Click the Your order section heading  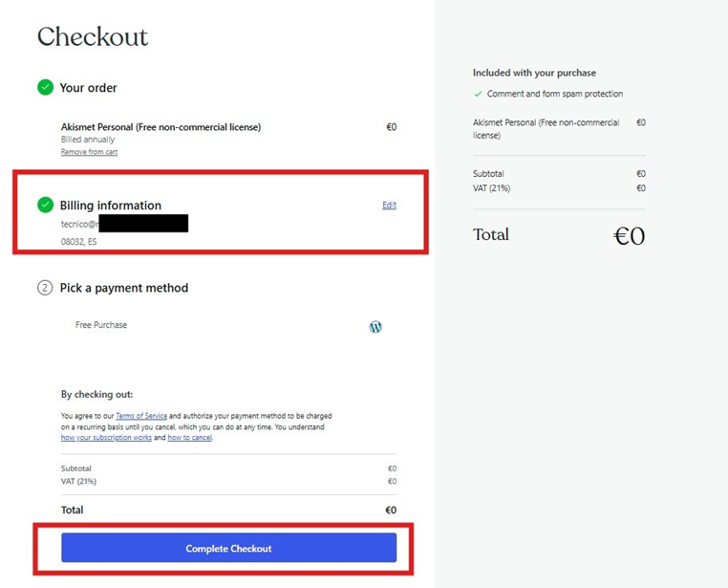(x=88, y=88)
